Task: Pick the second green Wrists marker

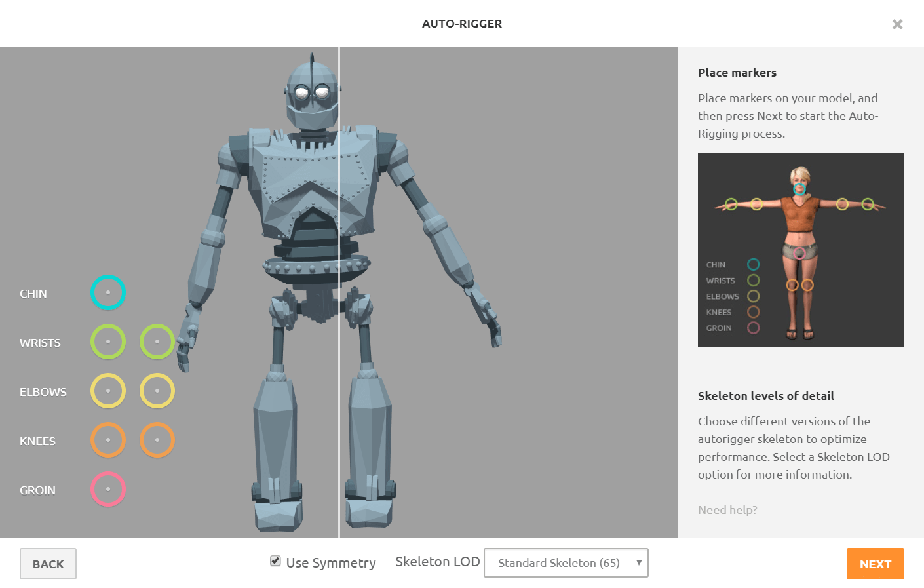Action: pos(157,342)
